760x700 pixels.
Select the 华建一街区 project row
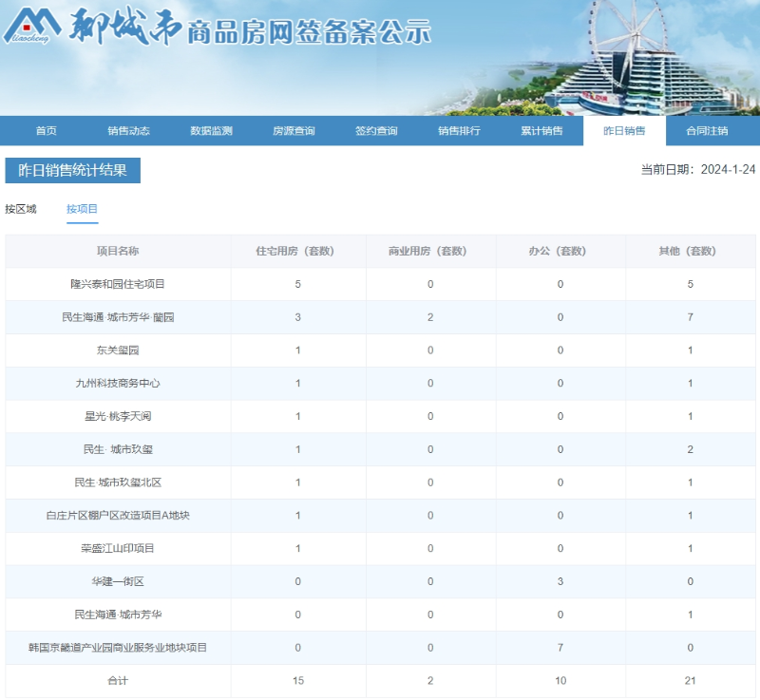point(118,581)
